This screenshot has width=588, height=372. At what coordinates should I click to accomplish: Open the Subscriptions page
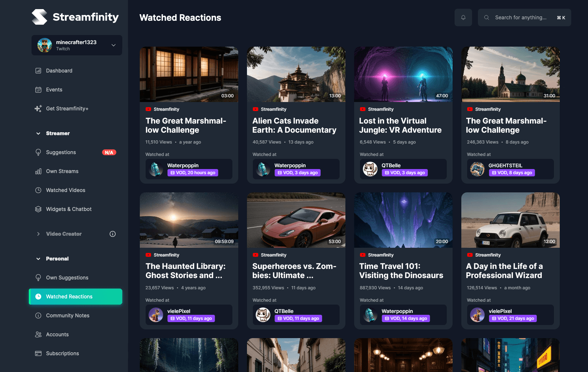tap(62, 353)
